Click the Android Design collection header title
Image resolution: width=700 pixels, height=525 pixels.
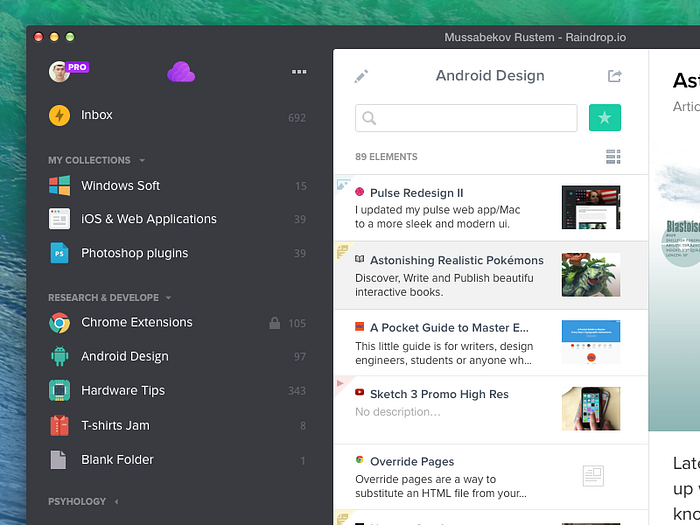490,75
